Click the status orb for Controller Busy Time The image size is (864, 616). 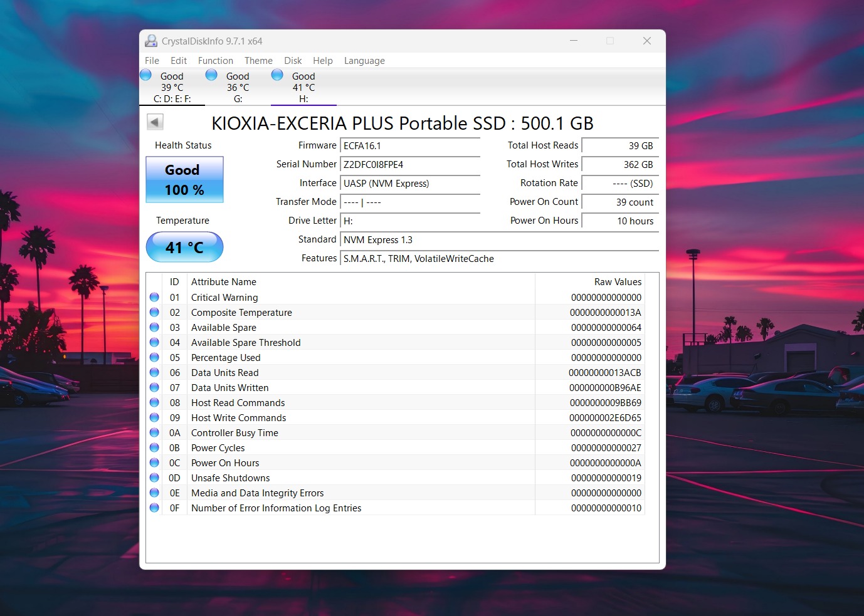point(154,432)
